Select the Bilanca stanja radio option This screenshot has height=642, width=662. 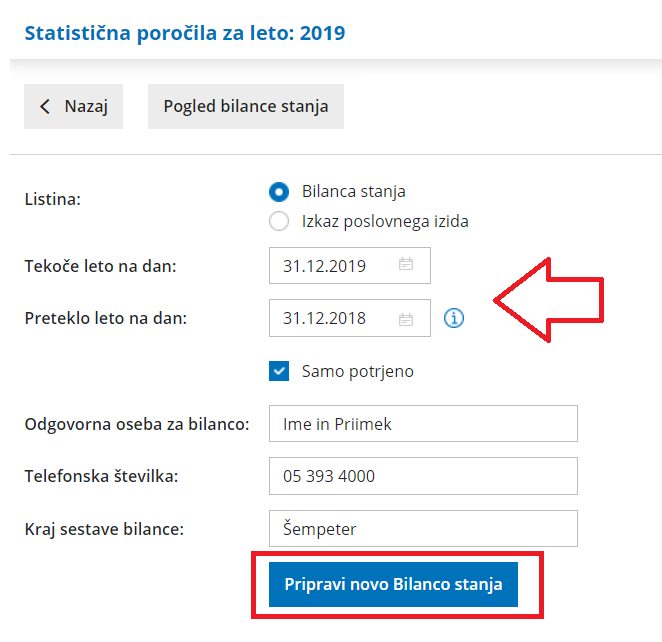279,192
